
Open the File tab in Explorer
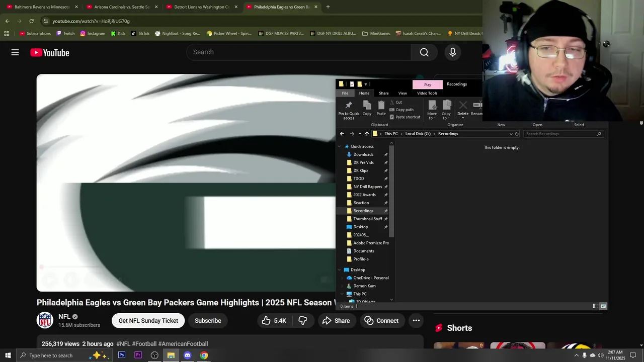(x=345, y=93)
